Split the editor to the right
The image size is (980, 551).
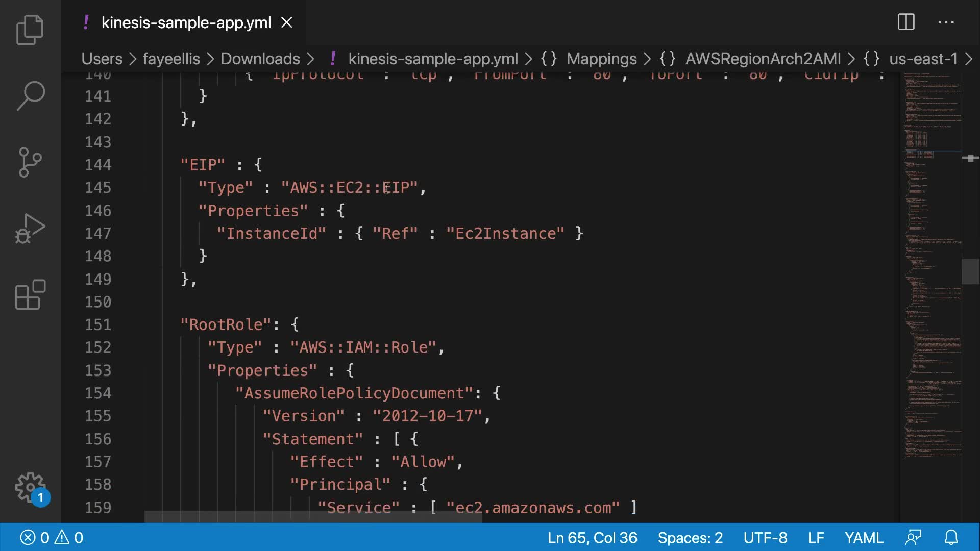(906, 22)
